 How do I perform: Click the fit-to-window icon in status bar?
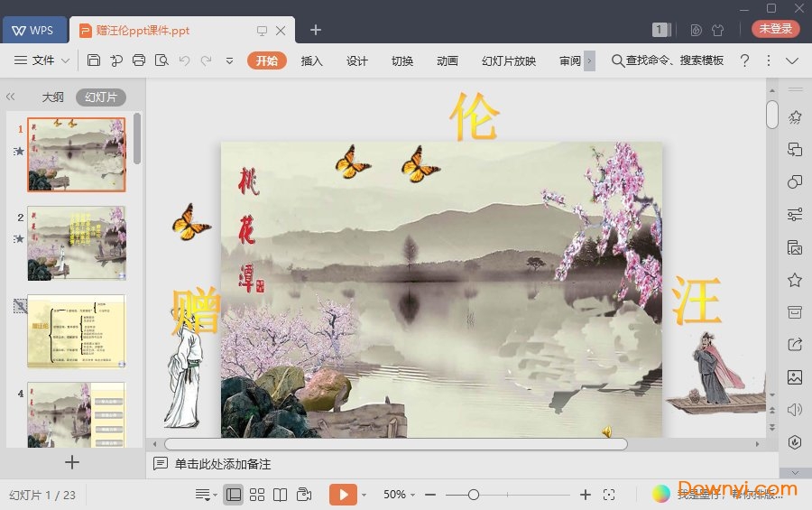609,495
